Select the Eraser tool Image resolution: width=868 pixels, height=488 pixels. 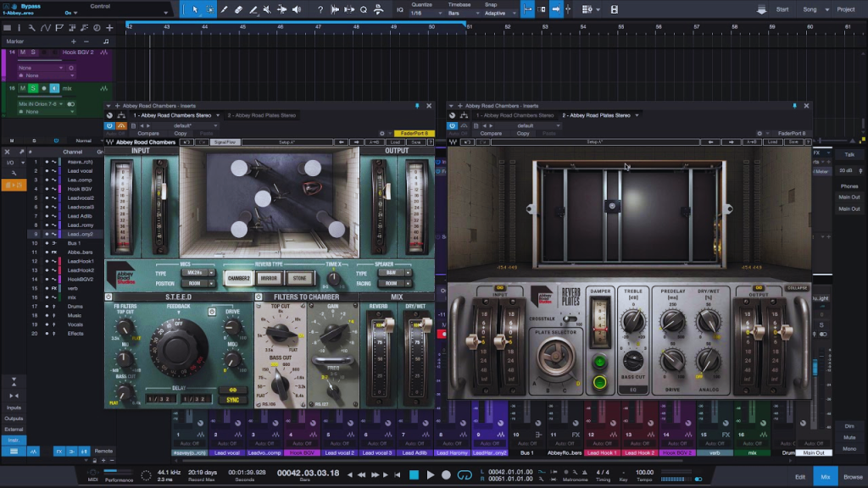pos(239,8)
